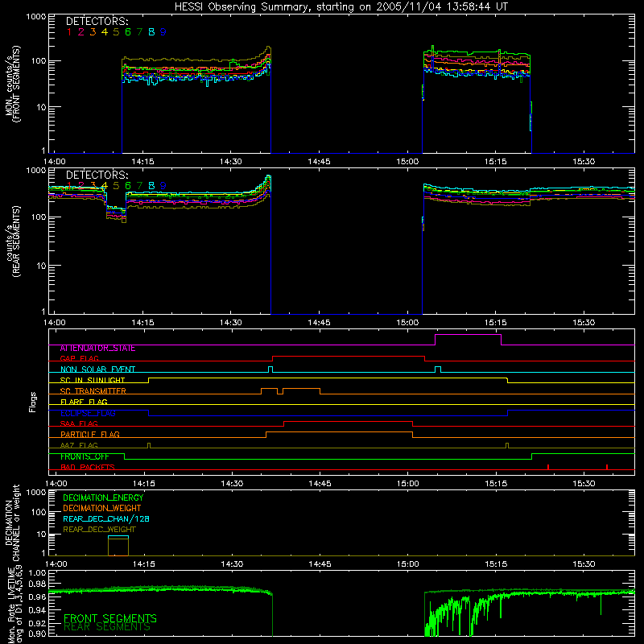
Task: Click DETECTORS: heading in front segments plot
Action: 97,22
